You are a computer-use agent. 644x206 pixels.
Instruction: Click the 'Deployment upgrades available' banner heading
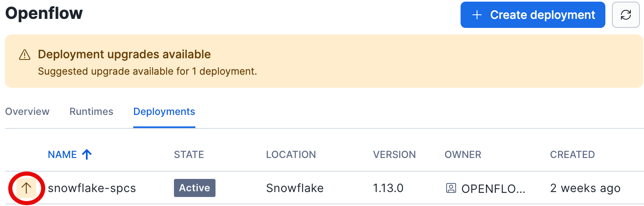(124, 54)
